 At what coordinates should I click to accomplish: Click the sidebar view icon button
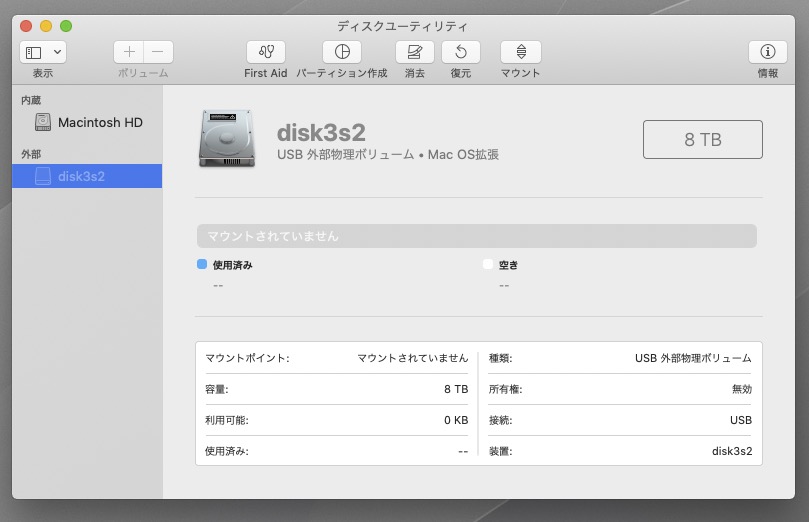coord(34,52)
